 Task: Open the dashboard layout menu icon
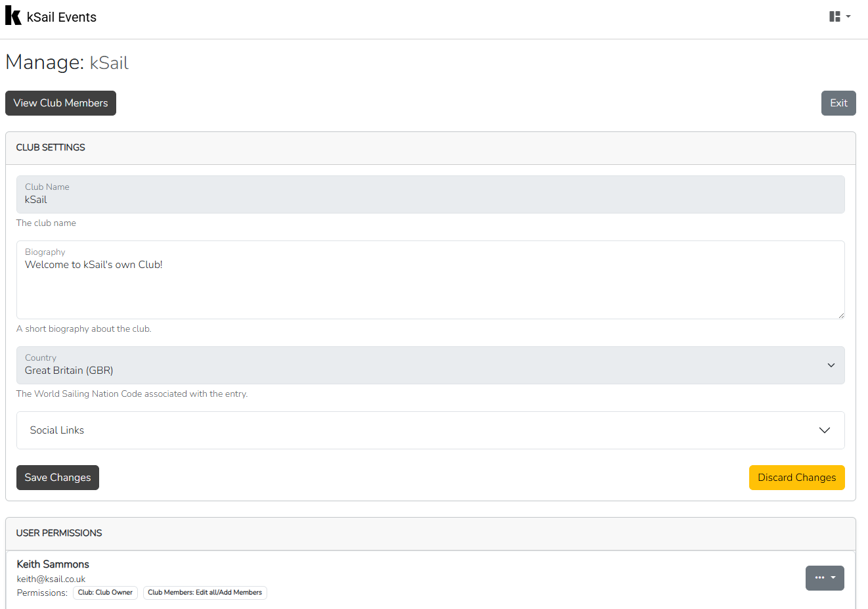pyautogui.click(x=839, y=16)
